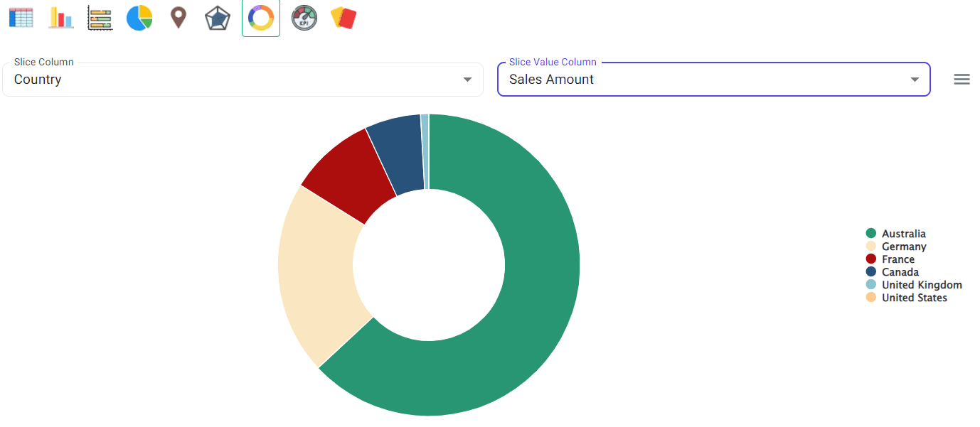Open the hamburger menu beside Slice Value Column
Image resolution: width=980 pixels, height=427 pixels.
pos(962,79)
